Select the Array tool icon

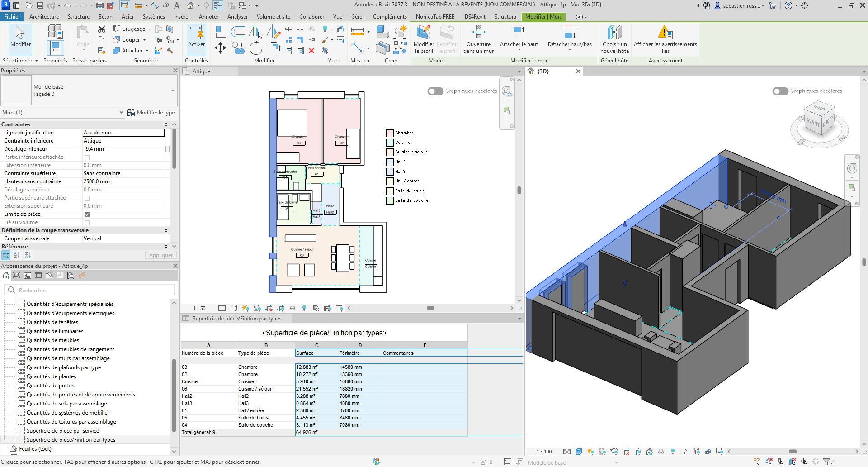click(289, 40)
